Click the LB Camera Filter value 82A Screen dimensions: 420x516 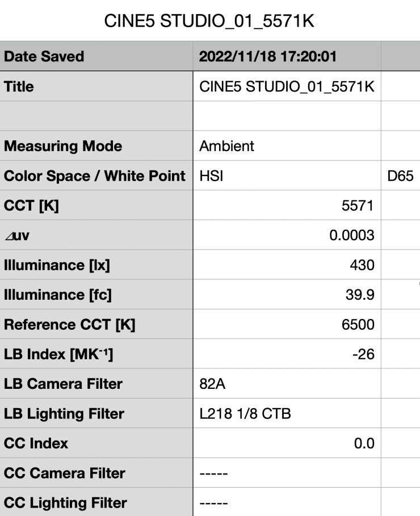pos(287,384)
